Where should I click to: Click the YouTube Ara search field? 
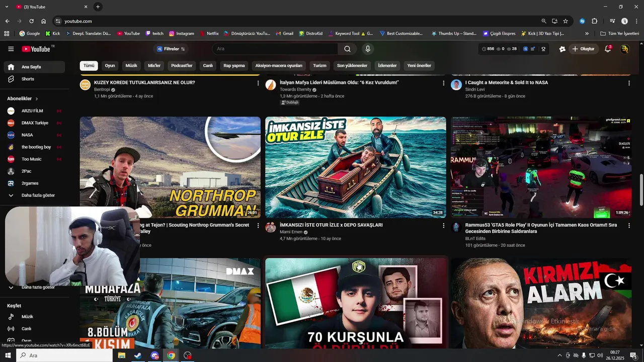coord(275,49)
